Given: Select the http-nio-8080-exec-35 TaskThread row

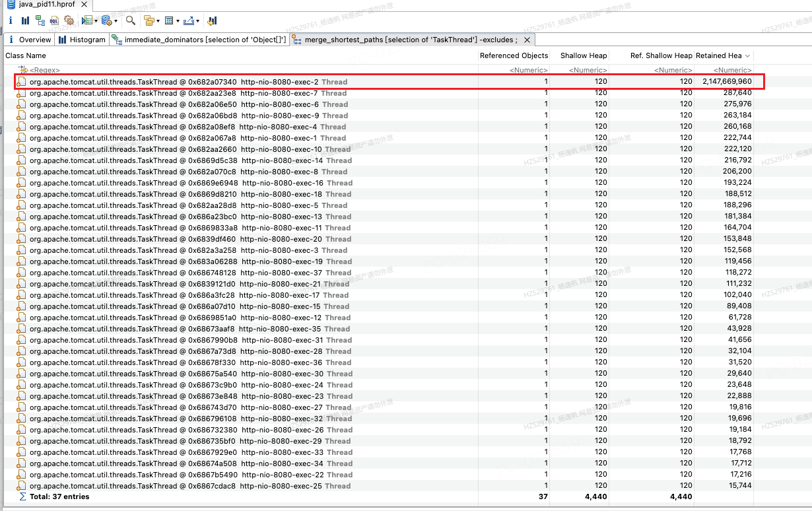Looking at the screenshot, I should [x=378, y=329].
